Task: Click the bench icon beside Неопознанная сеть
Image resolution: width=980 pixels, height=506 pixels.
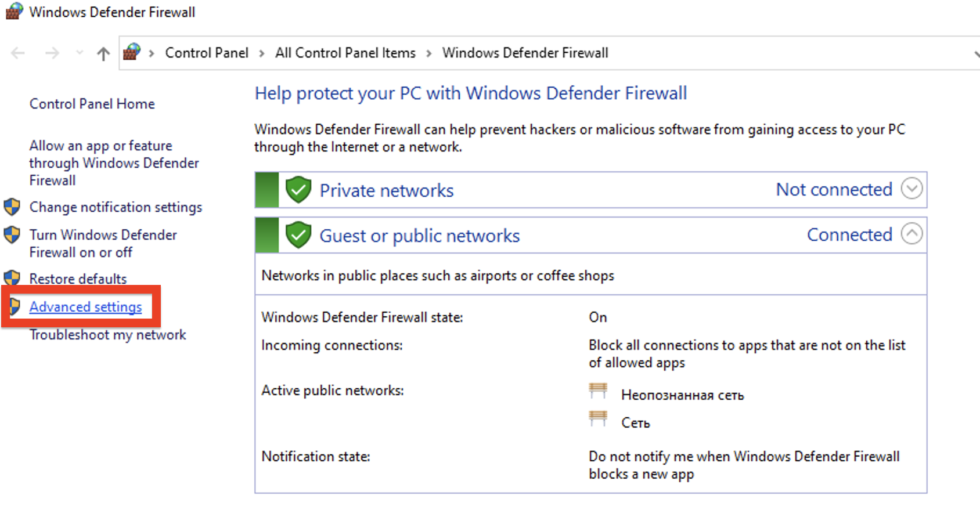Action: pyautogui.click(x=598, y=391)
